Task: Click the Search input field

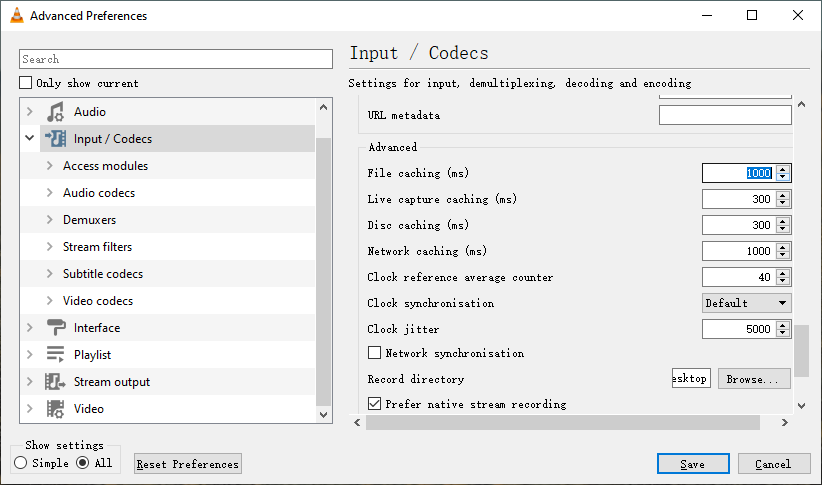Action: (176, 59)
